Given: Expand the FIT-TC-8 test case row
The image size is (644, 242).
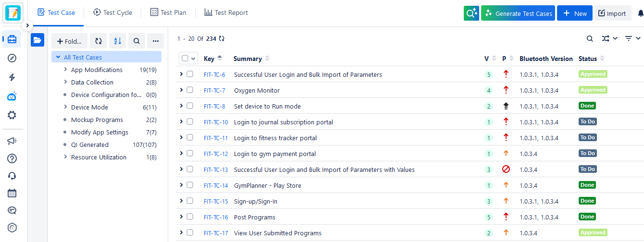Looking at the screenshot, I should pos(181,106).
